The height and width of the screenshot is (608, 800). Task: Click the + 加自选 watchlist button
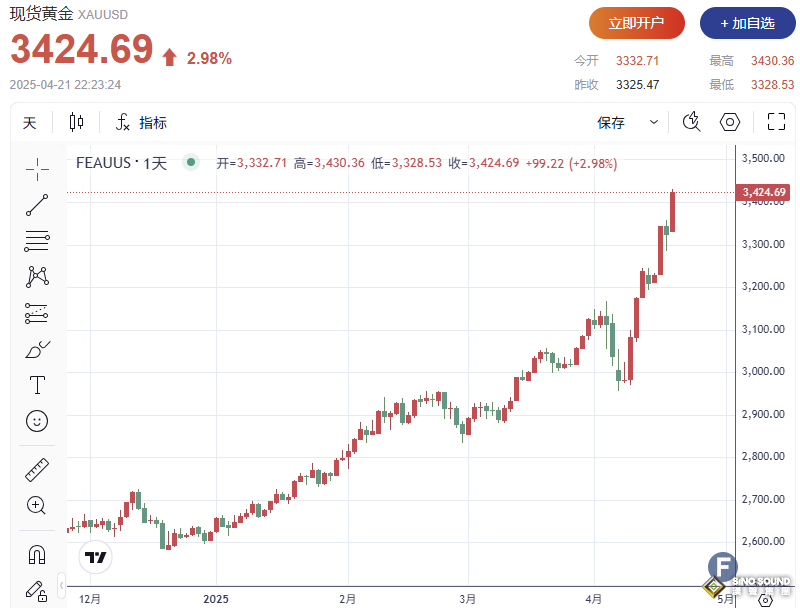(747, 23)
